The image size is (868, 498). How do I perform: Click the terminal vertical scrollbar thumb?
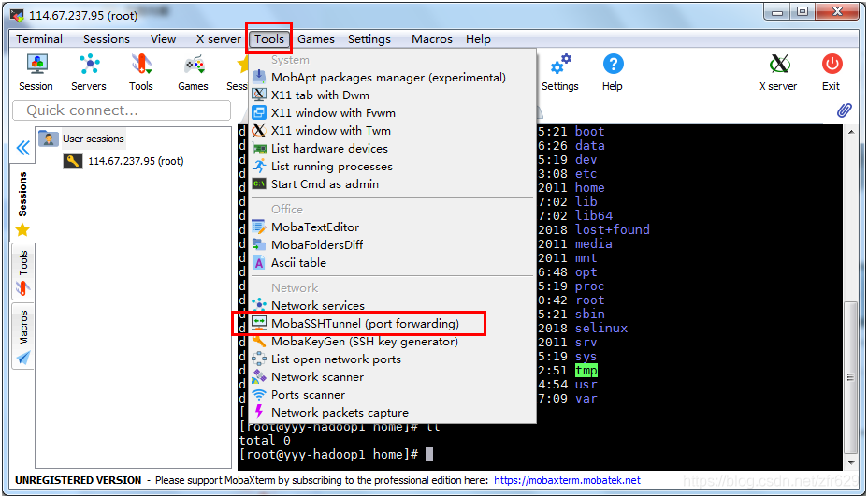[x=851, y=376]
